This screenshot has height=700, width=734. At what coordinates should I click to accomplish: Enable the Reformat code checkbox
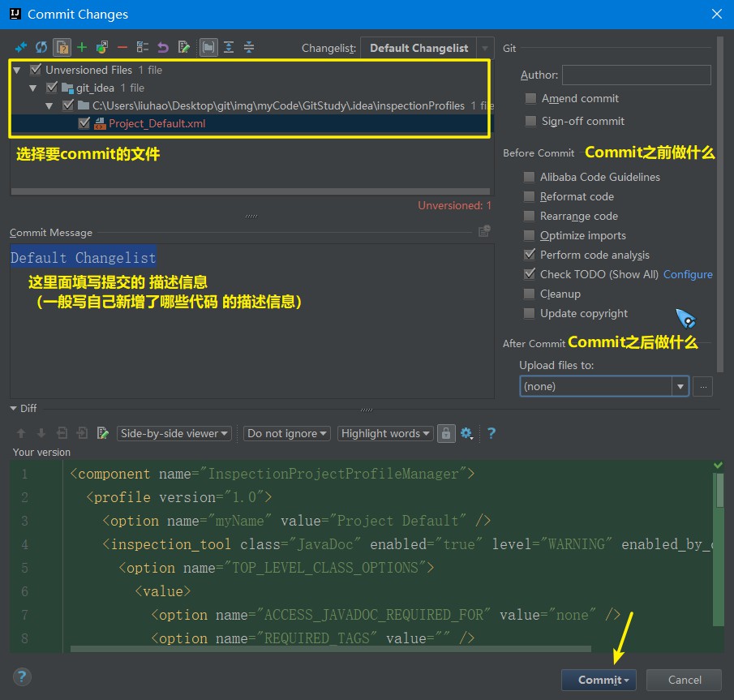click(x=529, y=196)
